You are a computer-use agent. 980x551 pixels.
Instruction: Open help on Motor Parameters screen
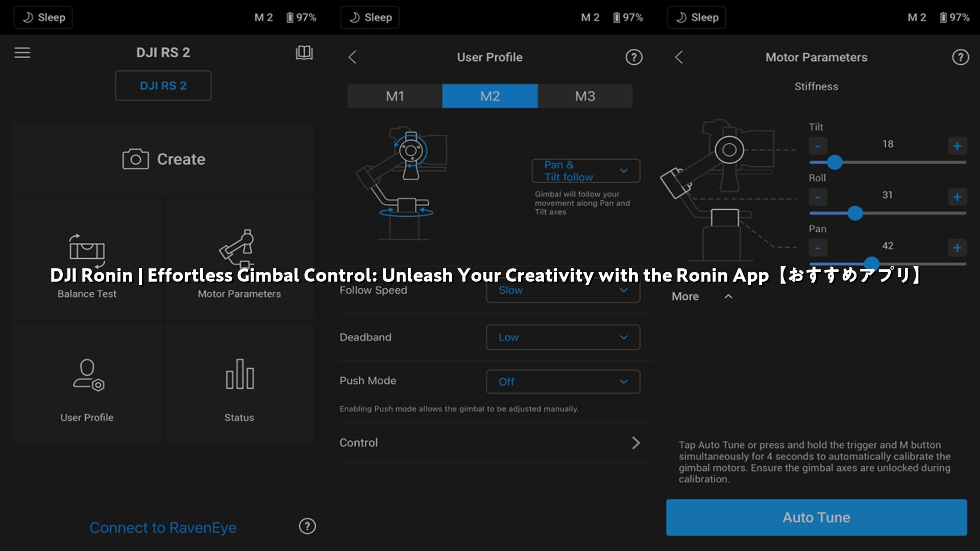click(x=961, y=57)
